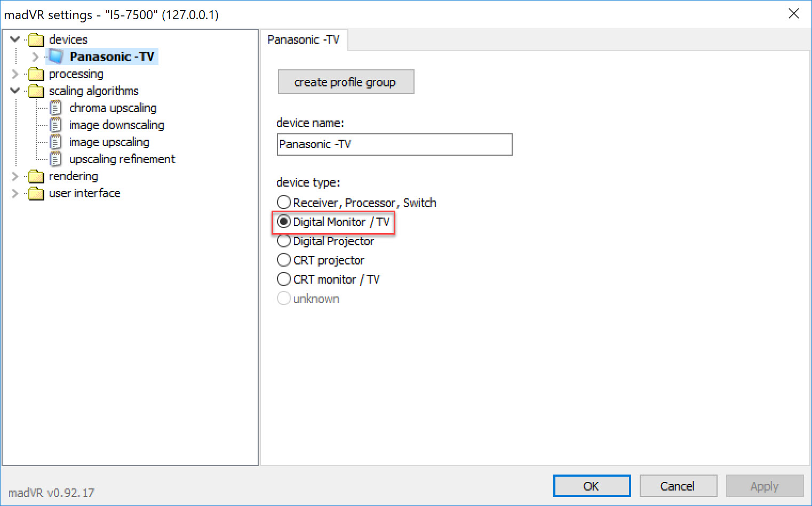
Task: Open the image upscaling settings
Action: pos(109,142)
